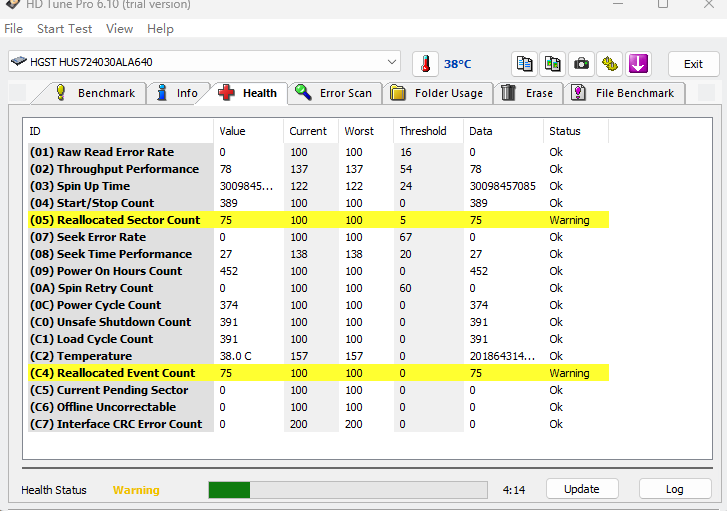Open the File menu
The height and width of the screenshot is (511, 727).
[x=13, y=29]
